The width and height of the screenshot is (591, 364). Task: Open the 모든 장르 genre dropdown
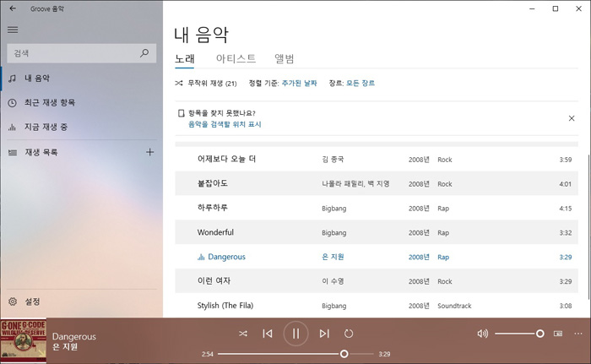[x=361, y=83]
